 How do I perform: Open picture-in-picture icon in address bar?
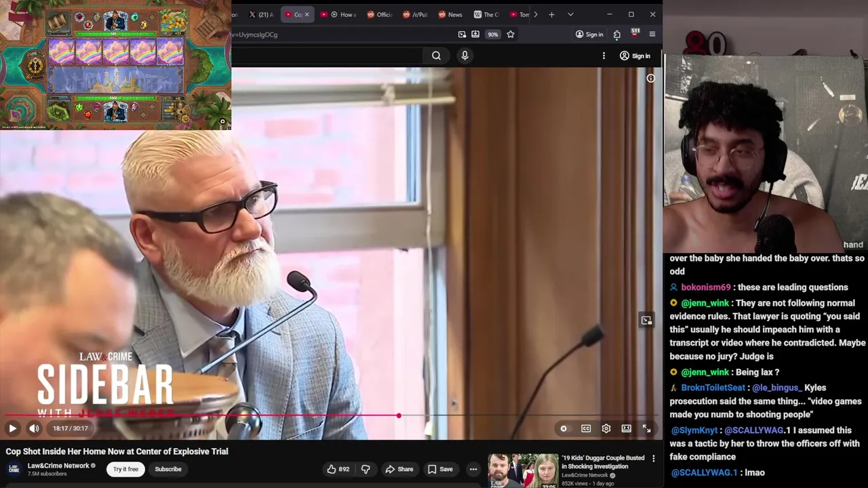(462, 35)
